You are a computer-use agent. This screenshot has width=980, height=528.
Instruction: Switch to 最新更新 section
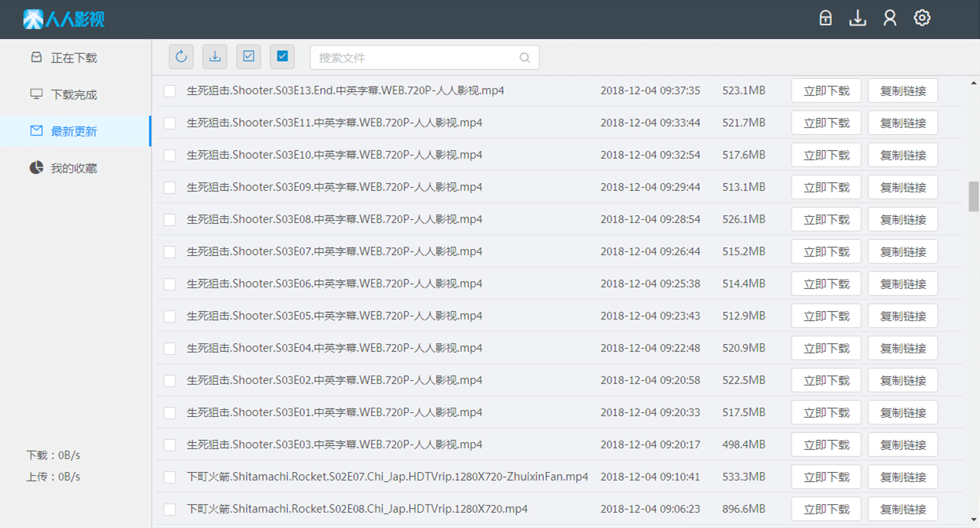75,131
